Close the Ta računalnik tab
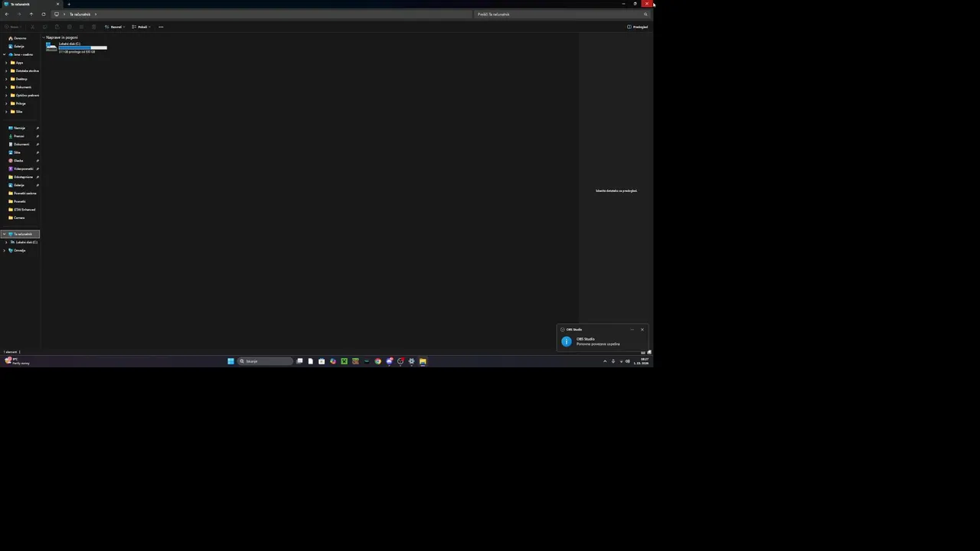Viewport: 980px width, 551px height. click(x=57, y=4)
